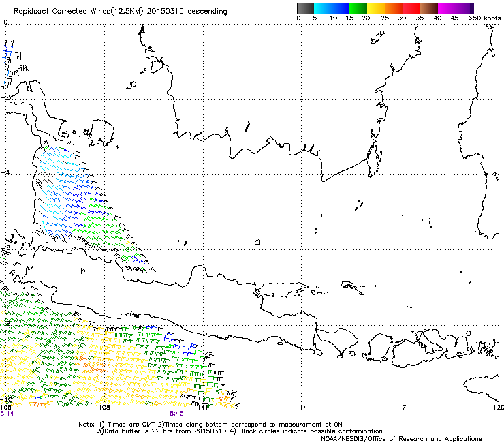This screenshot has height=443, width=504.
Task: Click the '-2' latitude axis label
Action: click(5, 97)
